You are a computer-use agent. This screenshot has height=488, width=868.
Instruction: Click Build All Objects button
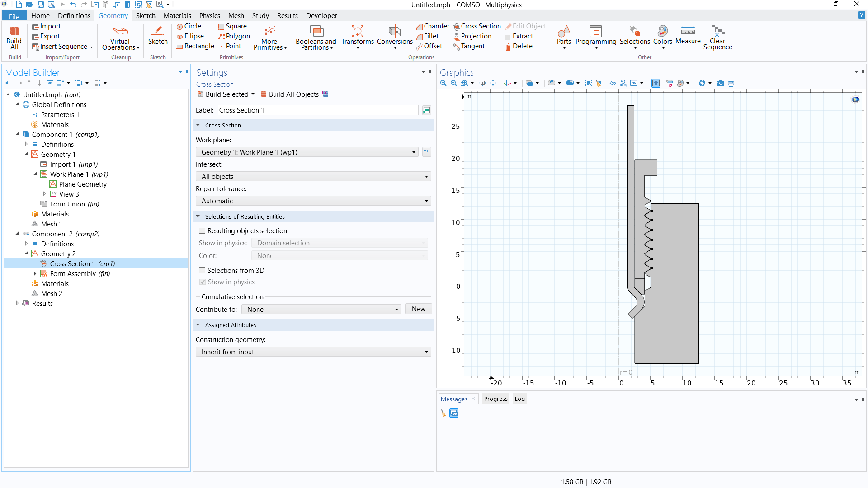pyautogui.click(x=289, y=94)
